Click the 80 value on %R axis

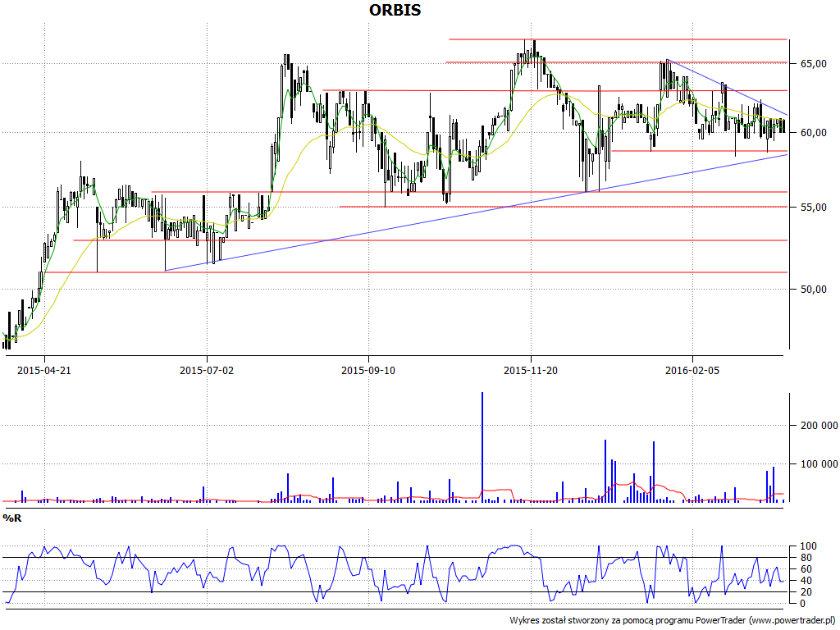(806, 558)
